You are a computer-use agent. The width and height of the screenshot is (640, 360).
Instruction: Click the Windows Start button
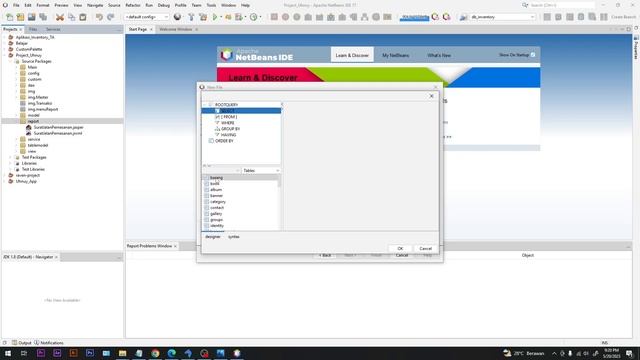coord(8,353)
